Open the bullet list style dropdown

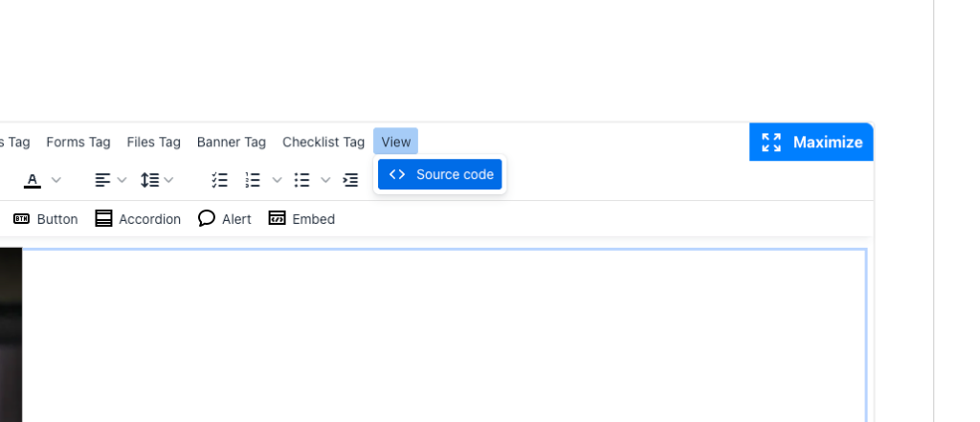coord(325,180)
